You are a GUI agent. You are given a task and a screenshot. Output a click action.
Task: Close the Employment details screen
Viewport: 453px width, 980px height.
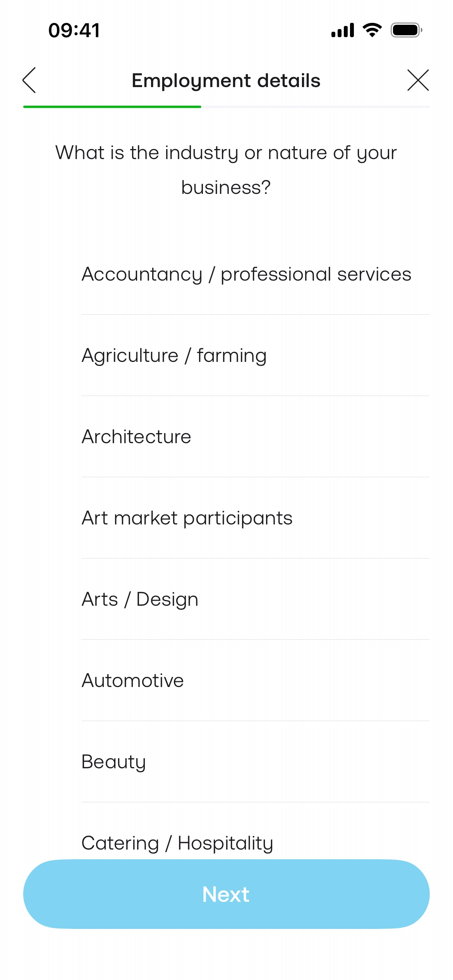[x=418, y=80]
